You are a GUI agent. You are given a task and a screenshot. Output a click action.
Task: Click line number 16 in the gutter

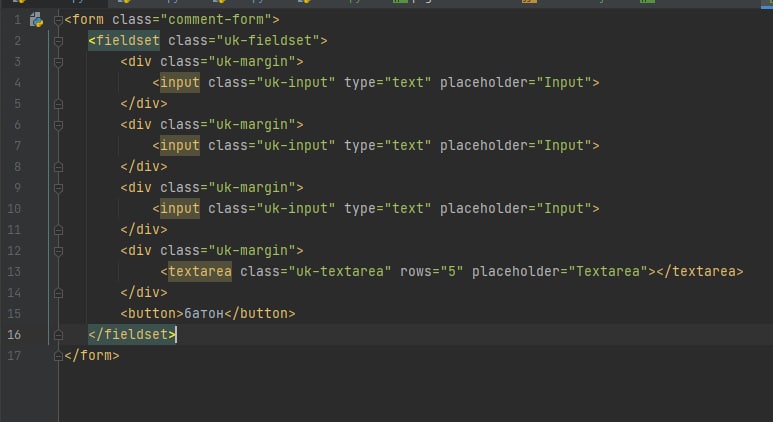14,335
